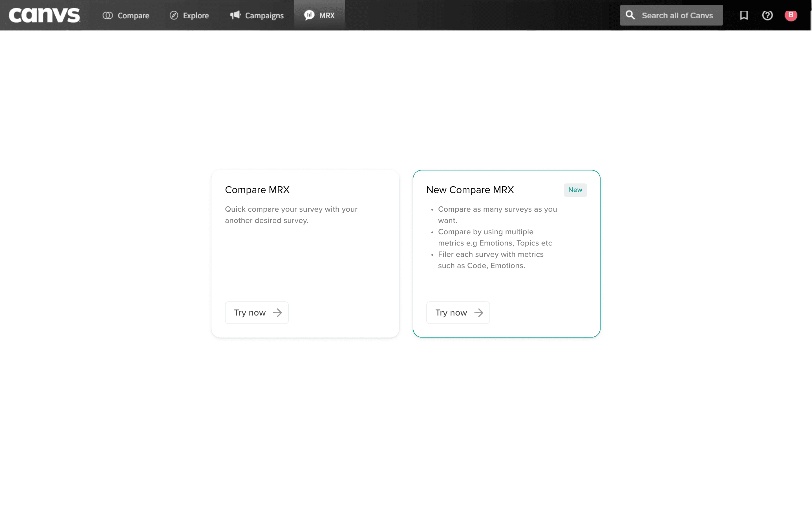This screenshot has width=812, height=508.
Task: Open the Explore menu item
Action: (189, 16)
